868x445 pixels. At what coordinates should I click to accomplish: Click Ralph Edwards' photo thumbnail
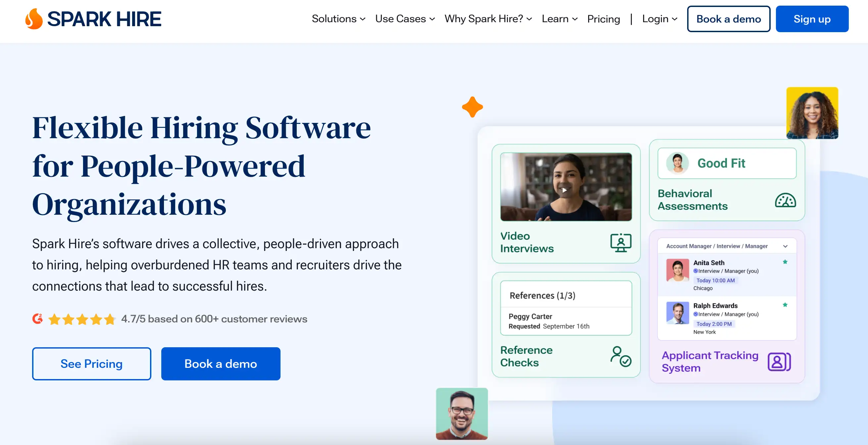(x=677, y=313)
